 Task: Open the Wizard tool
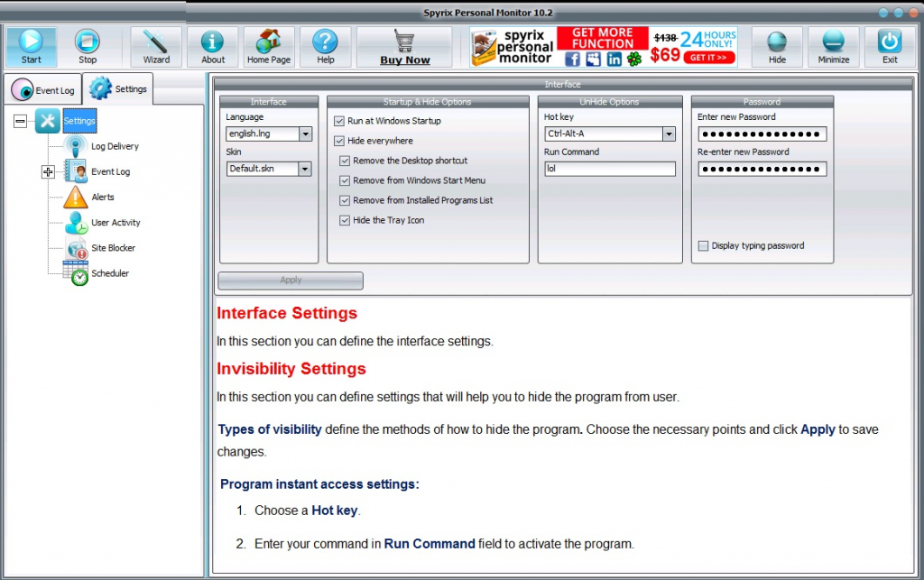pyautogui.click(x=156, y=41)
